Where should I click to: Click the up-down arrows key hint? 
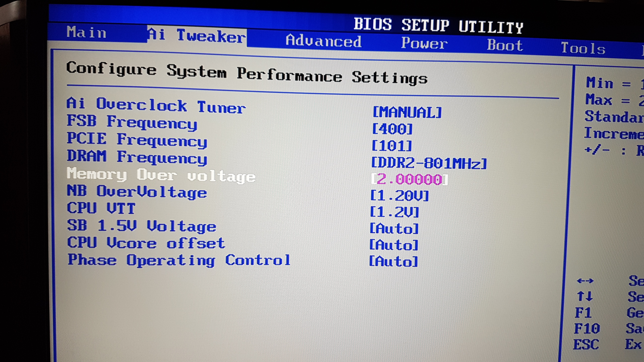585,296
